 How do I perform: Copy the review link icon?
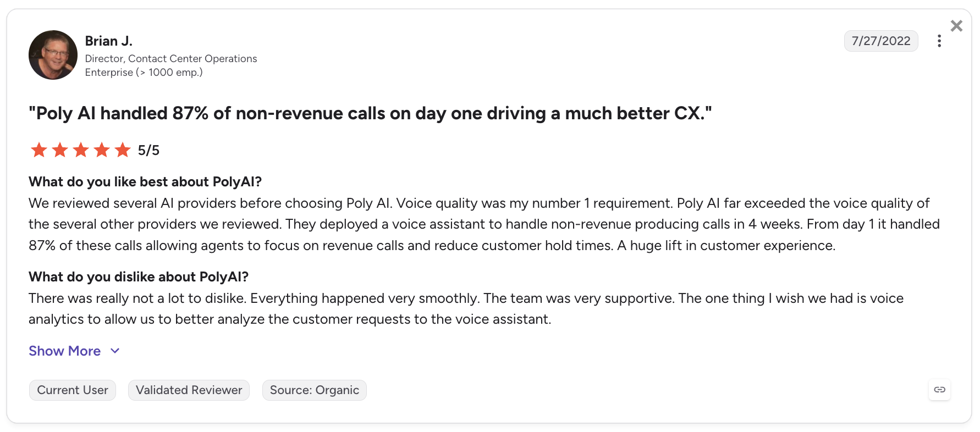click(x=940, y=390)
